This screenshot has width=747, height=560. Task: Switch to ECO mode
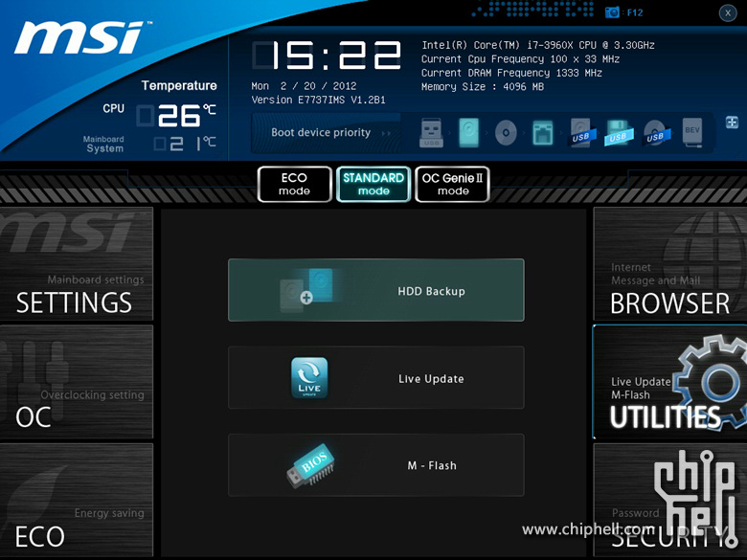point(294,185)
